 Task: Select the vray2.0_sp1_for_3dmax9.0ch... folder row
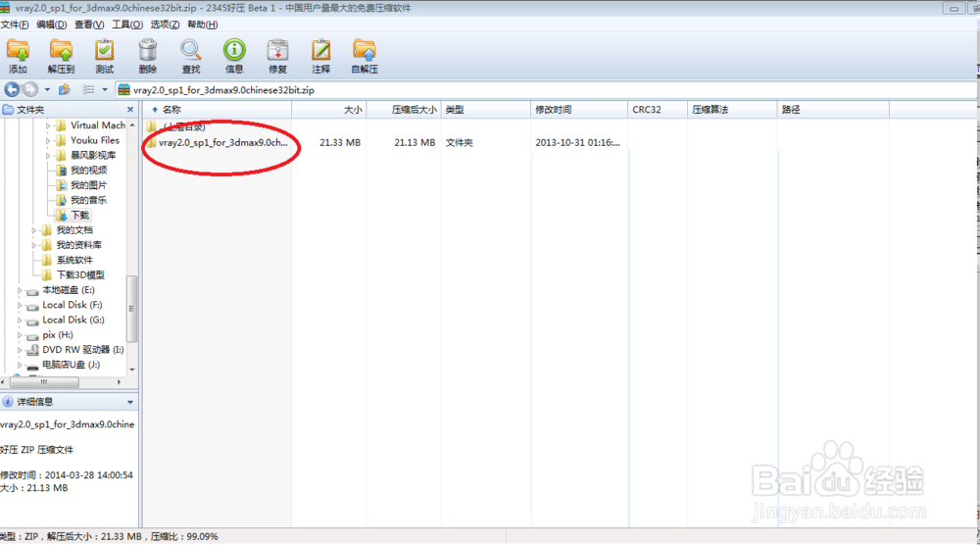(217, 142)
